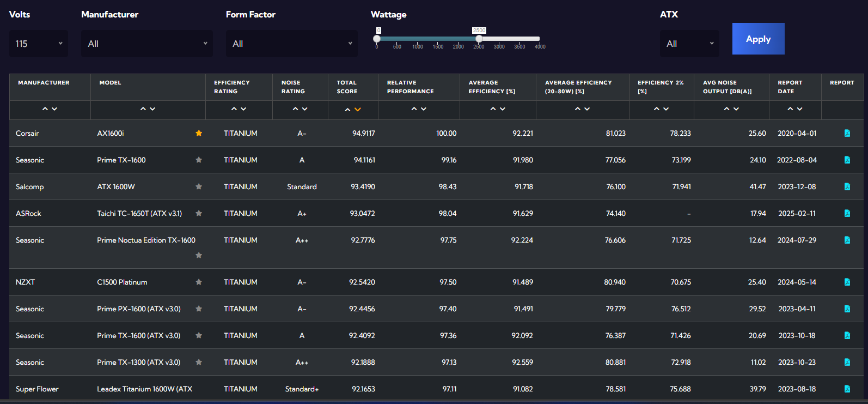This screenshot has width=868, height=404.
Task: Click the Apply button
Action: [x=758, y=39]
